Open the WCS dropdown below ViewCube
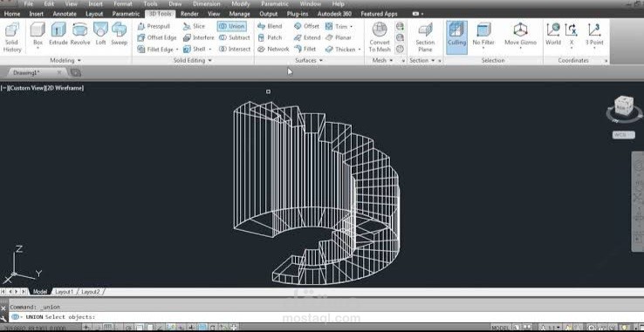The width and height of the screenshot is (644, 332). click(x=623, y=134)
